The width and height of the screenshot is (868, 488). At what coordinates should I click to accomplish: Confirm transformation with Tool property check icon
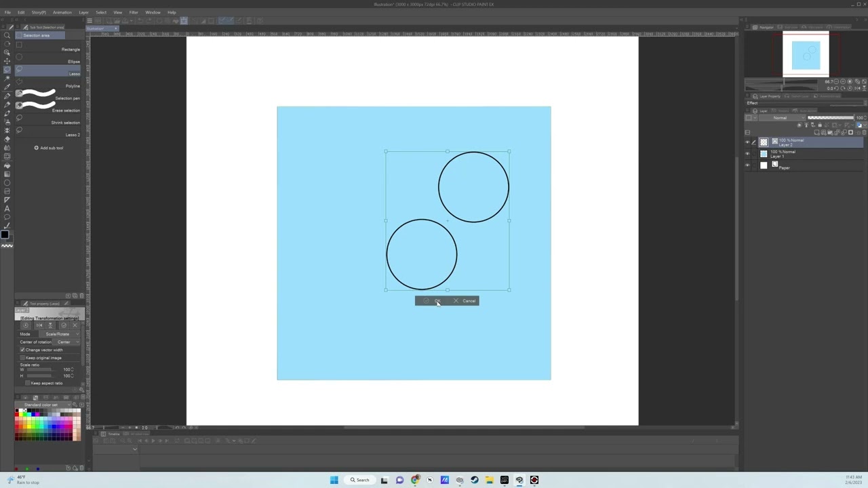click(64, 325)
